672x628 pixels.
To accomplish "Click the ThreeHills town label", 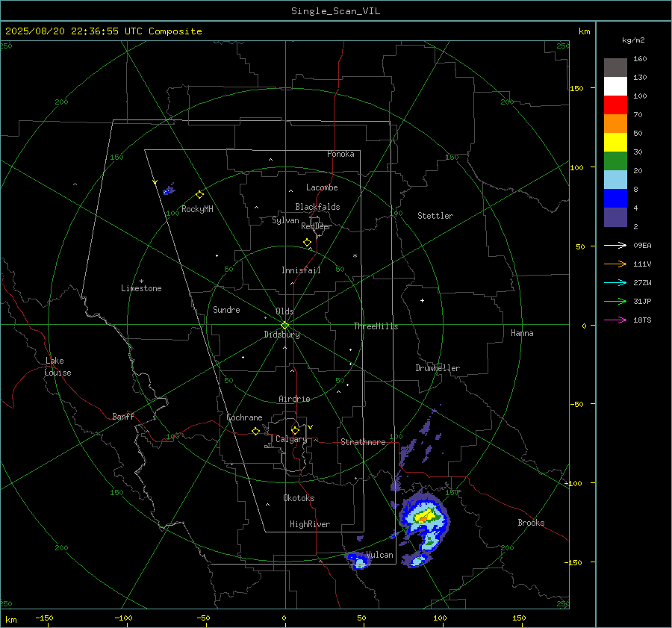I will pyautogui.click(x=376, y=326).
